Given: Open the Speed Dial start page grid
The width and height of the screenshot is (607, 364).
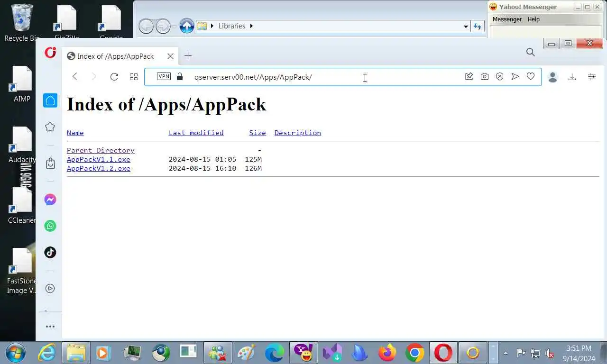Looking at the screenshot, I should pyautogui.click(x=134, y=76).
